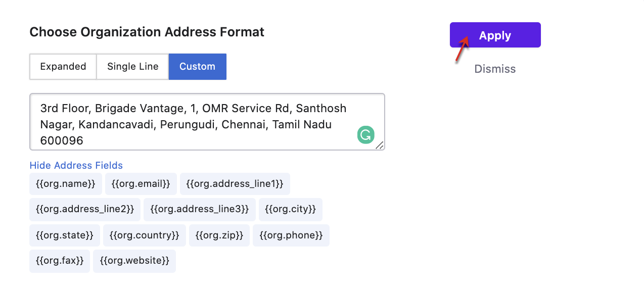Add the {{org.address_line1}} tag

pyautogui.click(x=235, y=184)
